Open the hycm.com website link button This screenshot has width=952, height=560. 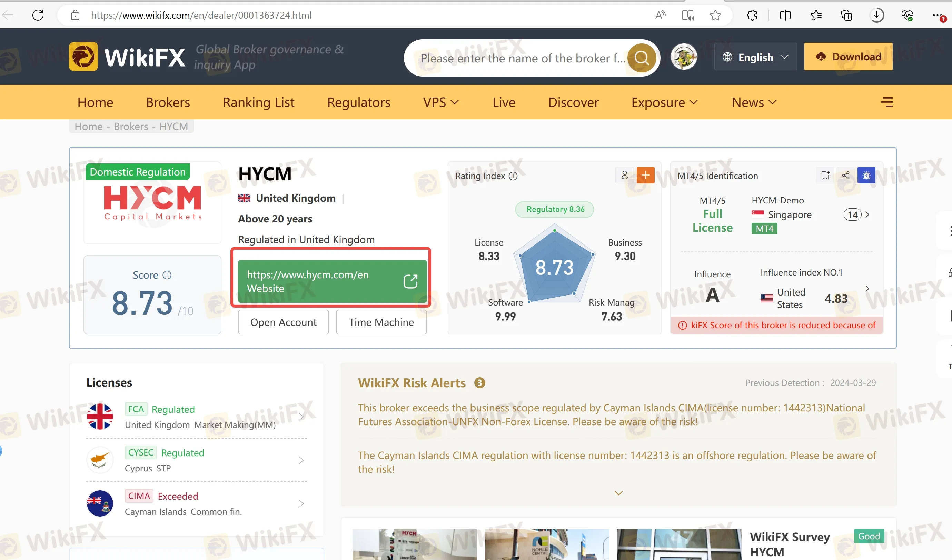[x=332, y=281]
